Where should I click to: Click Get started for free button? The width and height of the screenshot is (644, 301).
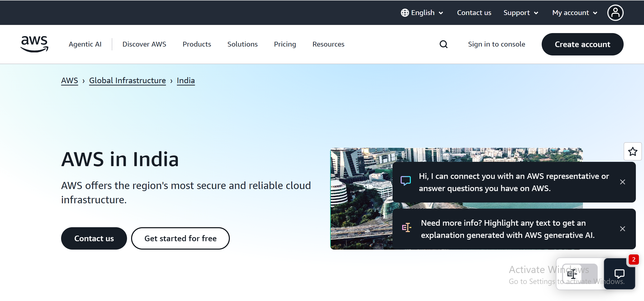[x=180, y=238]
